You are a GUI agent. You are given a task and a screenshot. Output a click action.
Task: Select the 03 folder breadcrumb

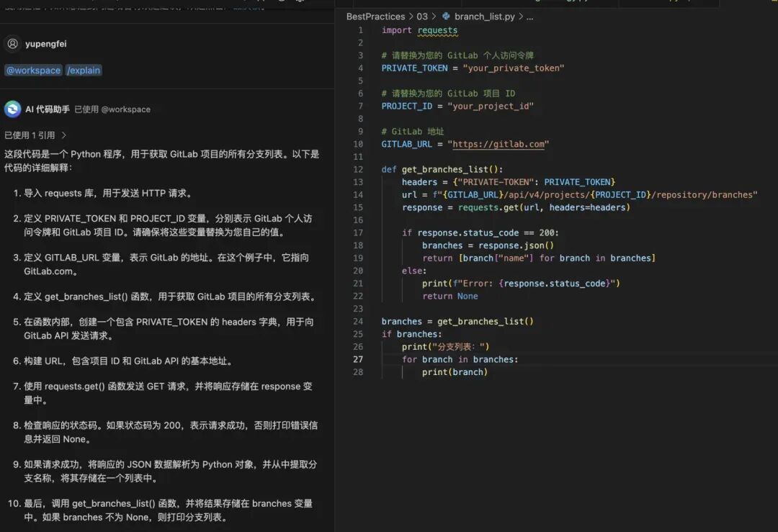coord(421,17)
